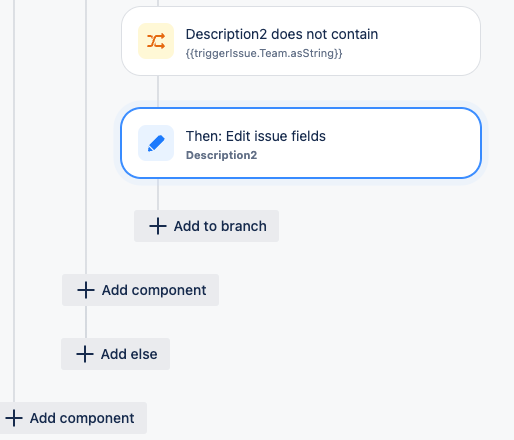Image resolution: width=514 pixels, height=440 pixels.
Task: Click the Add else button label
Action: click(129, 354)
